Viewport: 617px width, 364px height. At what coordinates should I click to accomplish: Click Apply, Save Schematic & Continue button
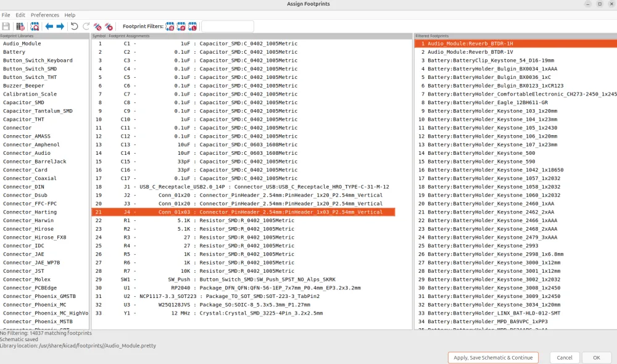[493, 358]
